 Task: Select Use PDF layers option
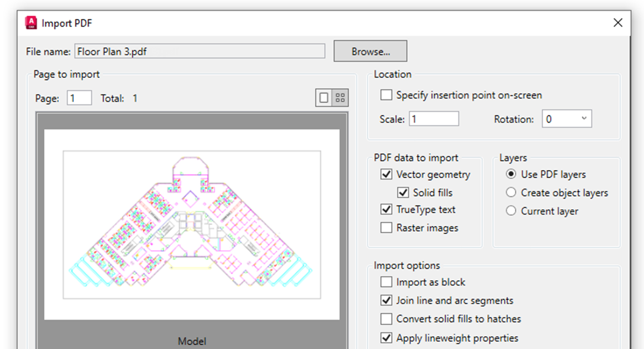pos(511,174)
